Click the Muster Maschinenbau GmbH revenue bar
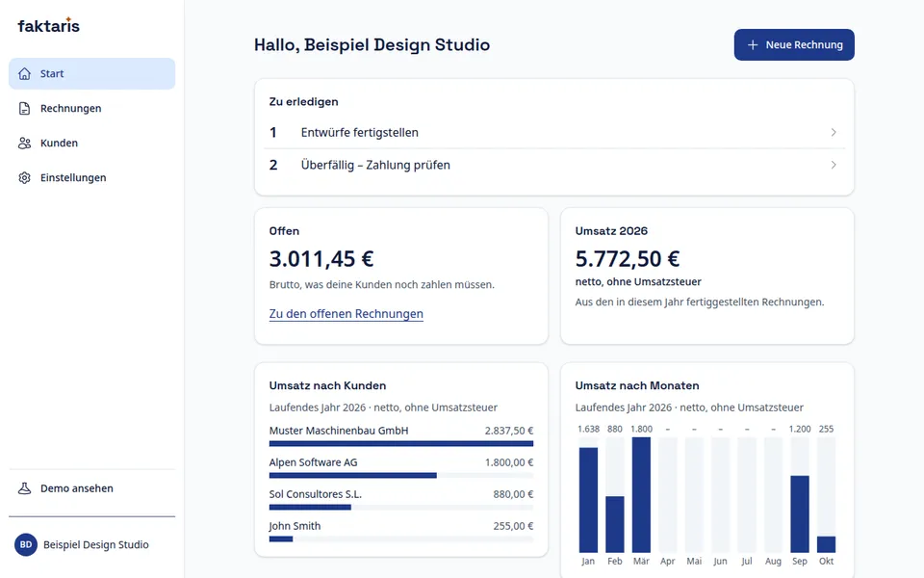Viewport: 924px width, 578px height. [x=401, y=443]
